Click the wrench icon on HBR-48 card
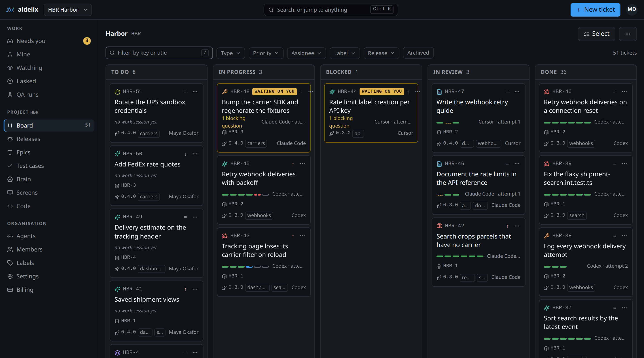 [225, 92]
